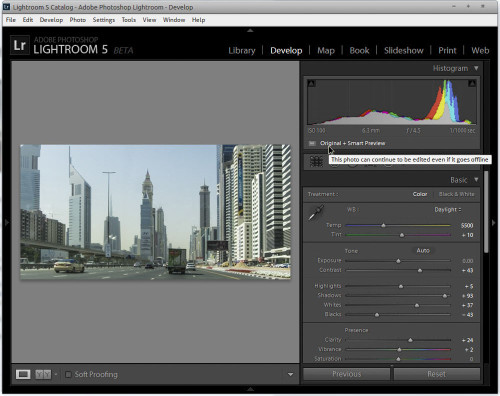Click the Temp value field 5500
Viewport: 500px width, 396px height.
(467, 226)
